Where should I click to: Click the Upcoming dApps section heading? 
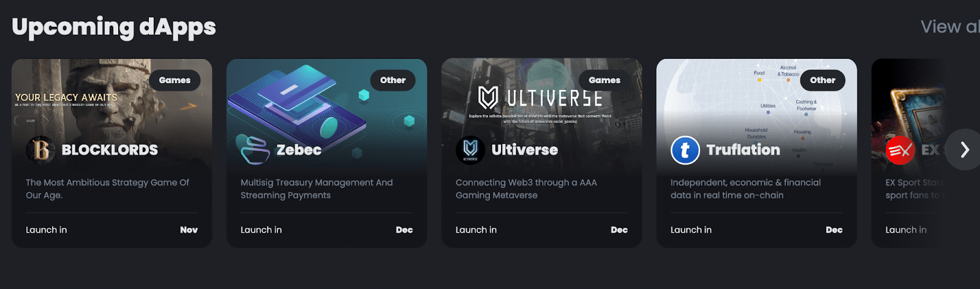114,27
